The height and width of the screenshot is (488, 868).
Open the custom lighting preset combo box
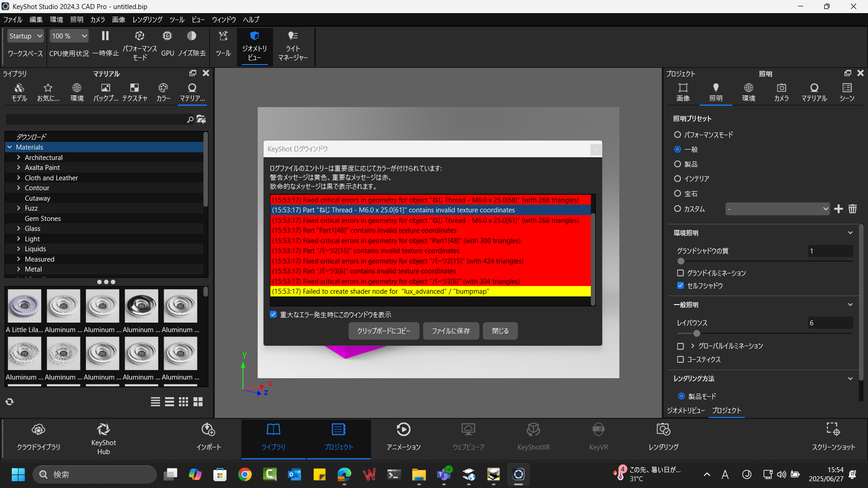click(778, 209)
